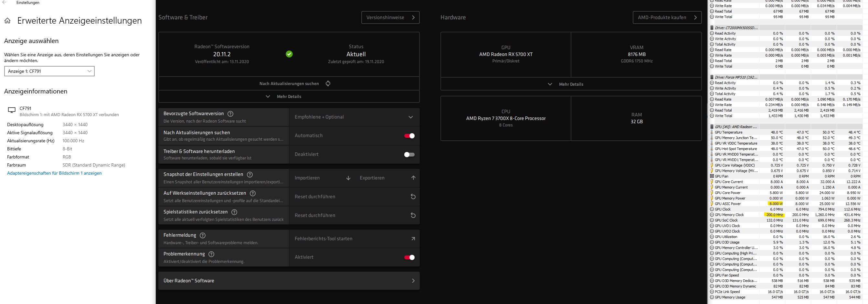Open the Über Radeon Software section

(x=289, y=281)
